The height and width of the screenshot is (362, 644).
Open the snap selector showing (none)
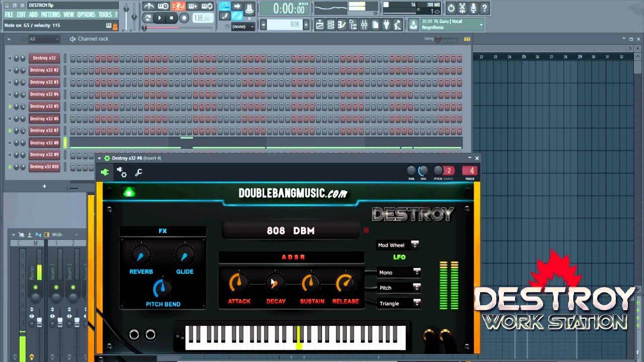[243, 26]
